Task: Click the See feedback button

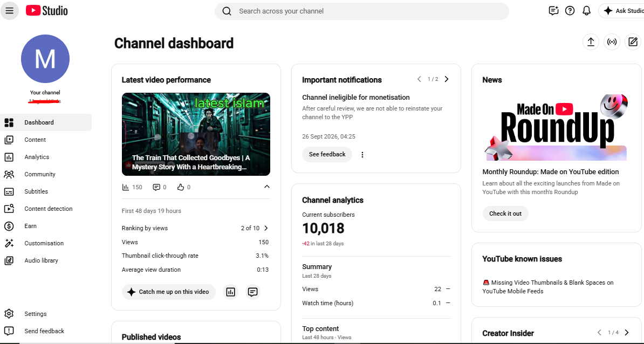Action: point(327,154)
